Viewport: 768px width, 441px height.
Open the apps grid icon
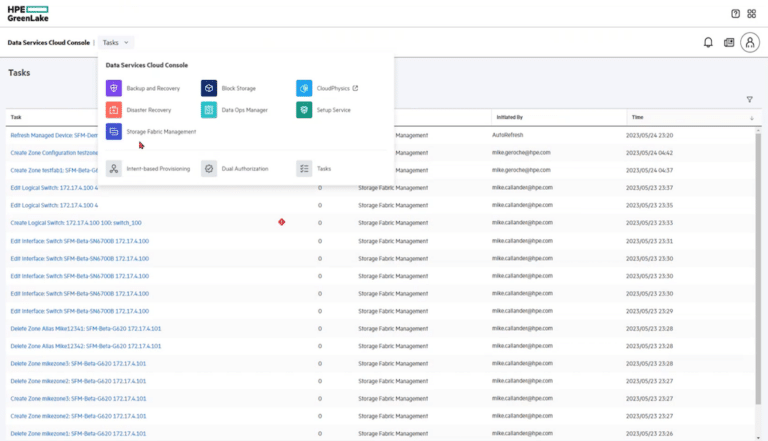click(751, 14)
